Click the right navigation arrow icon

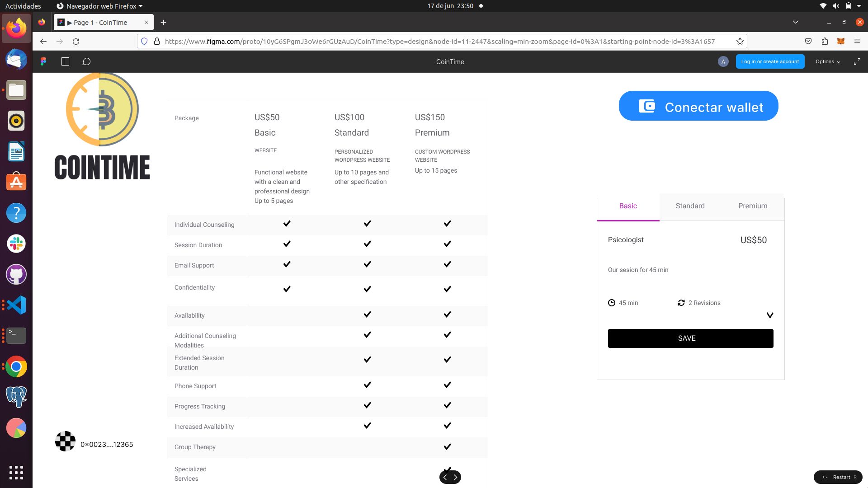[x=455, y=477]
